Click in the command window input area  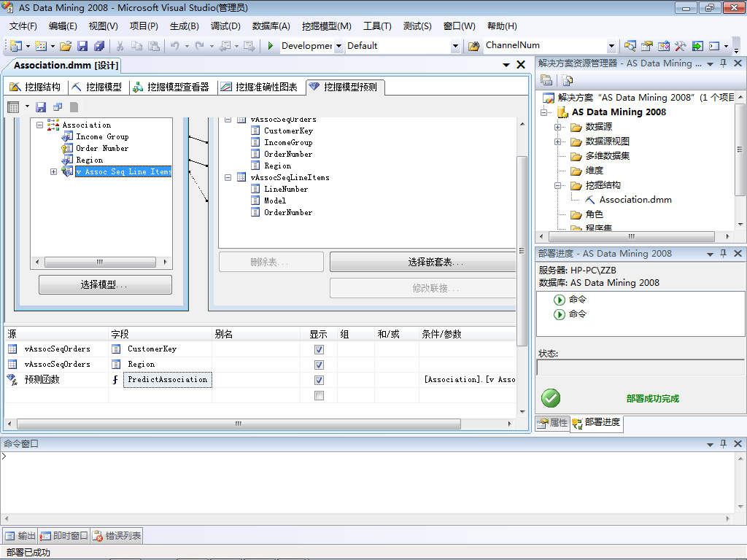(x=368, y=482)
